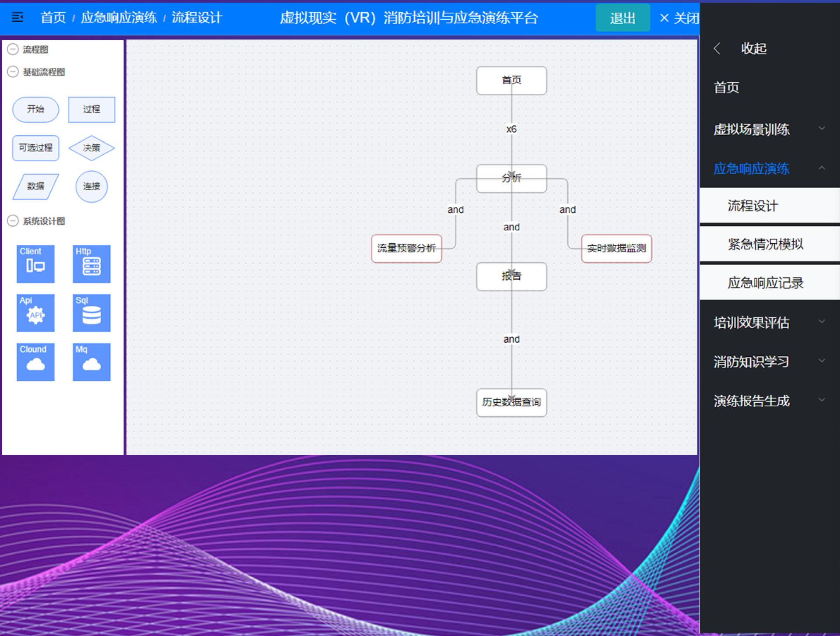
Task: Click the 退出 button
Action: tap(622, 18)
